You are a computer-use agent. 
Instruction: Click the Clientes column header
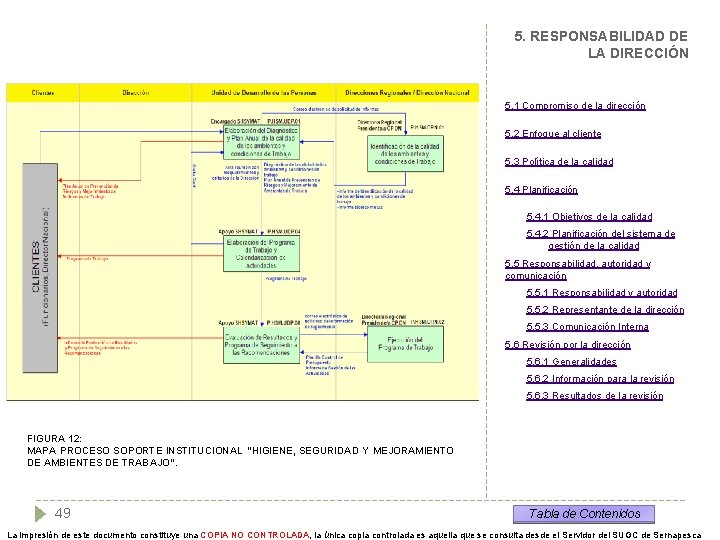click(43, 93)
